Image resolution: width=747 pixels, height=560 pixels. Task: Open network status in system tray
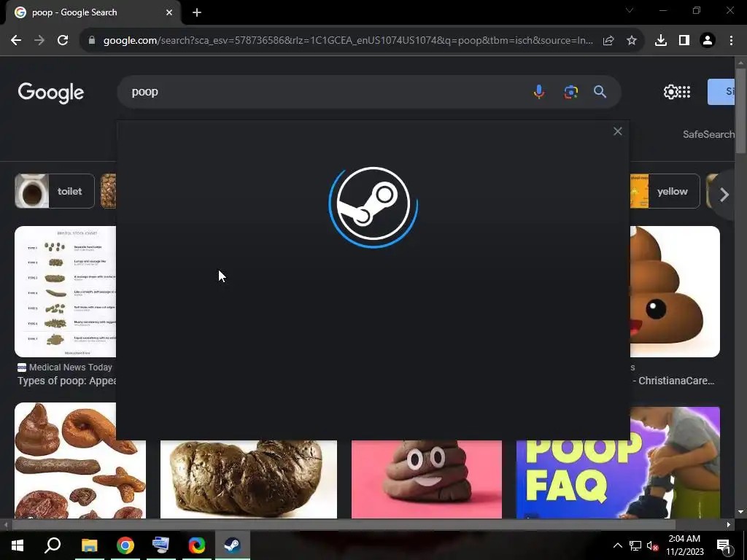(635, 545)
